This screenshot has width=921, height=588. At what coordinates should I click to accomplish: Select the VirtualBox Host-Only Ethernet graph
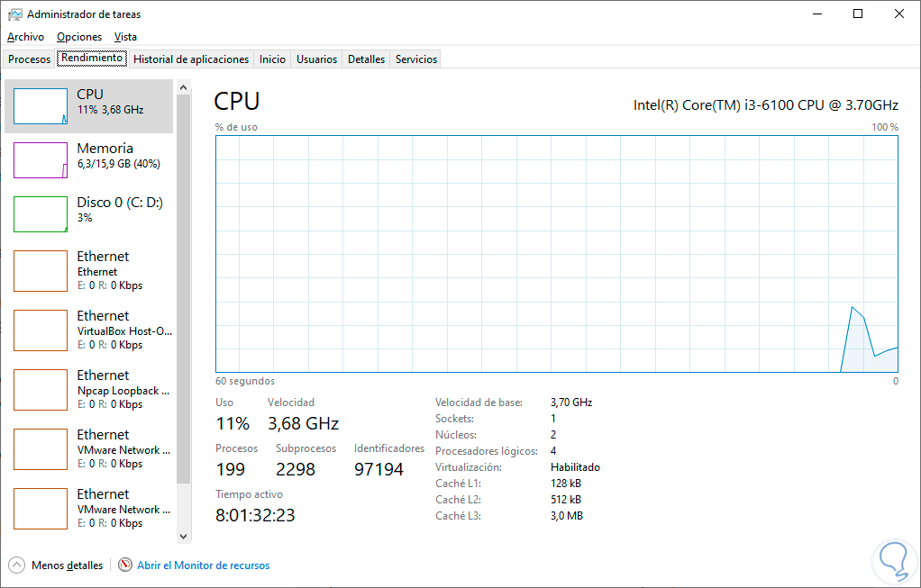(41, 330)
